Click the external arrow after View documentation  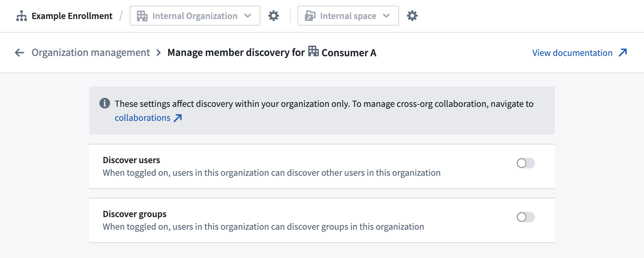pos(623,53)
